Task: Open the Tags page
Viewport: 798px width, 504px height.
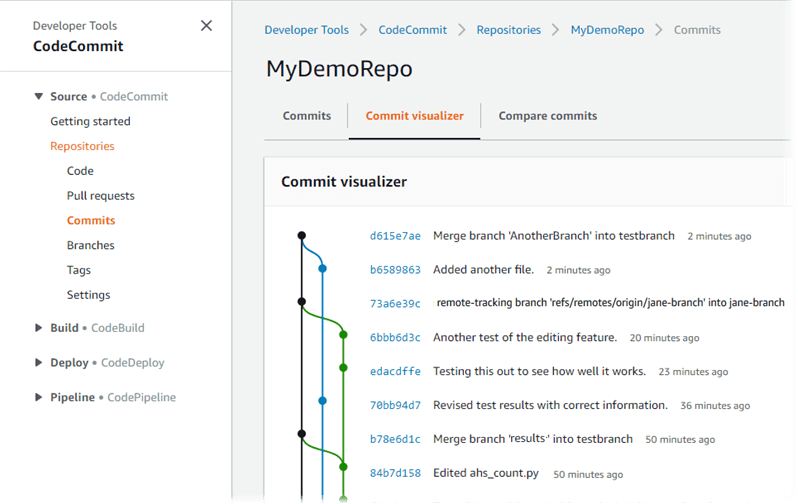Action: 79,270
